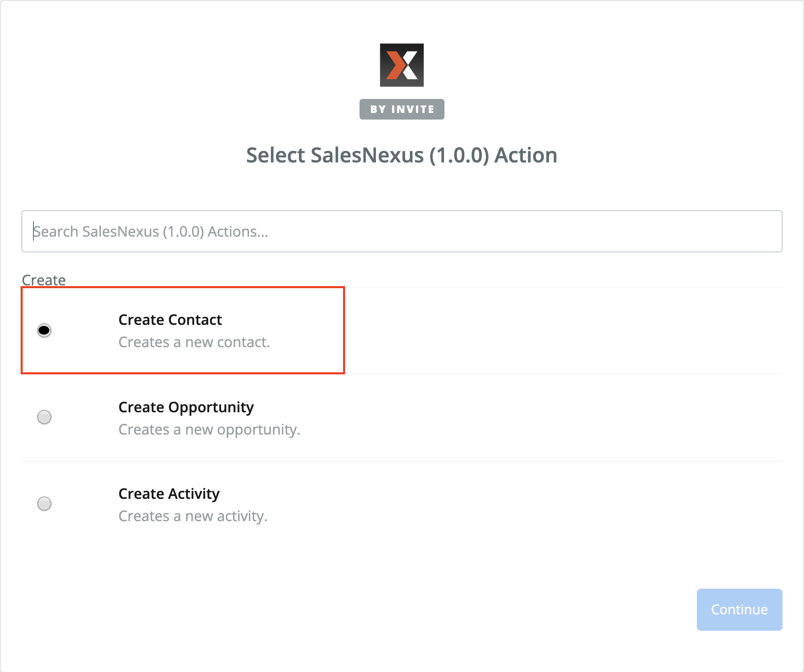Screen dimensions: 804x672
Task: Click the BY INVITE badge
Action: coord(402,109)
